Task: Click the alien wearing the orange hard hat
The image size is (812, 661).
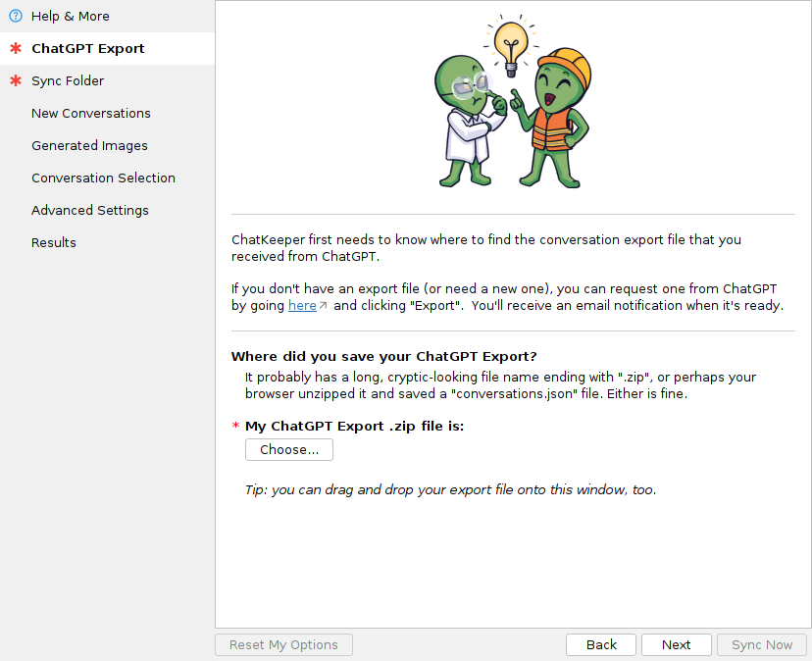Action: pyautogui.click(x=555, y=118)
